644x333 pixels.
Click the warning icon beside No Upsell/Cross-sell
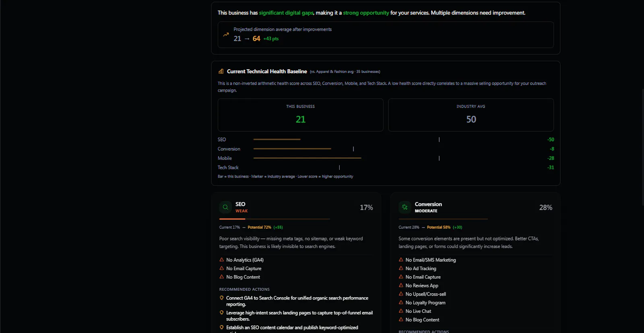(x=401, y=294)
